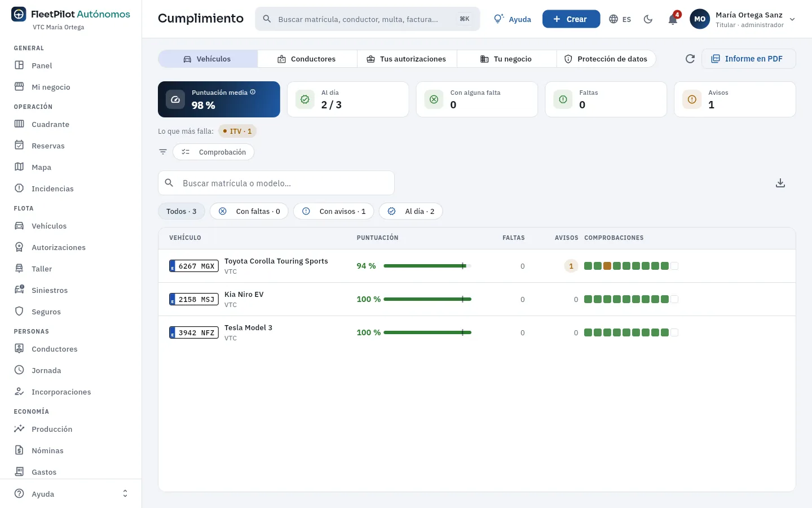Open the Tu negocio tab

point(506,59)
